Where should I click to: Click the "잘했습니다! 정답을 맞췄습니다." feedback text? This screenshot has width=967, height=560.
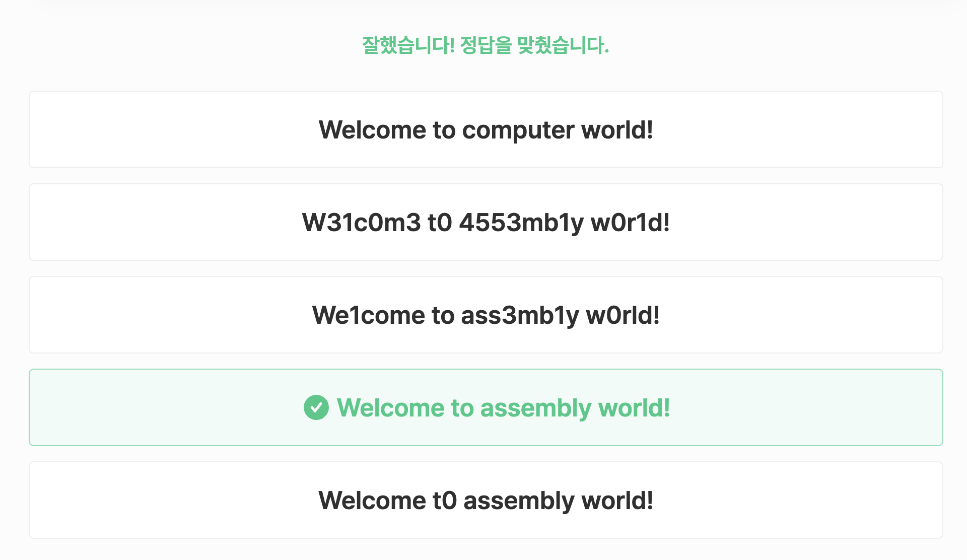[486, 45]
